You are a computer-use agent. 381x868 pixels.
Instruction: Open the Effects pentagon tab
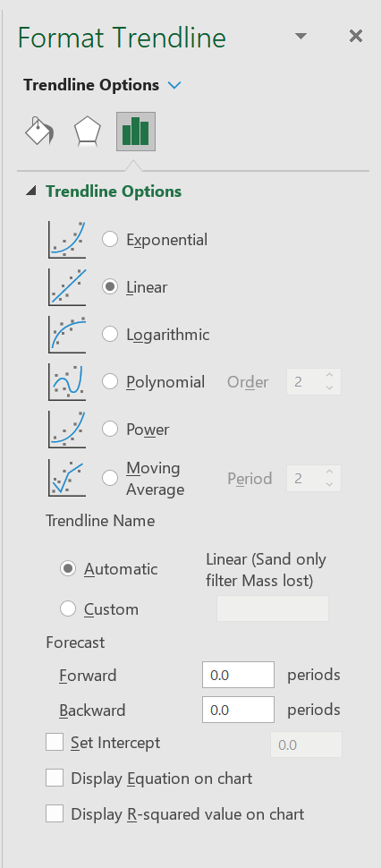point(88,132)
